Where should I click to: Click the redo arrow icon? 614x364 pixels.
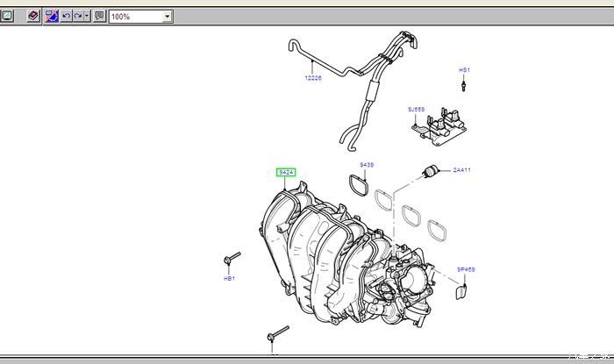coord(78,16)
